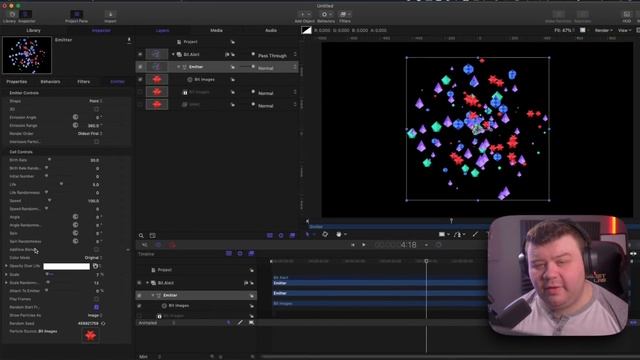
Task: Open the View menu above canvas
Action: point(624,30)
